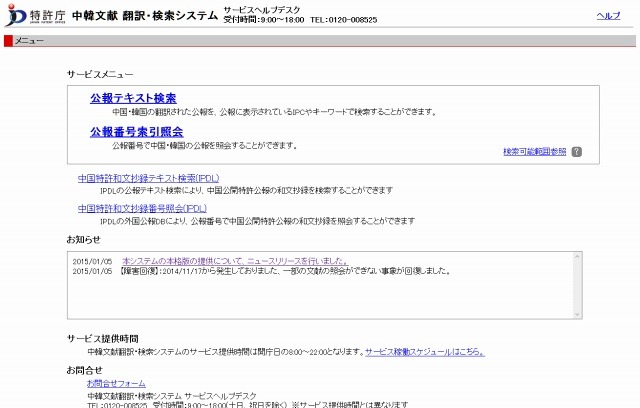Click the 中韓文献 翻訳・検索システム title
The image size is (640, 408).
tap(145, 16)
